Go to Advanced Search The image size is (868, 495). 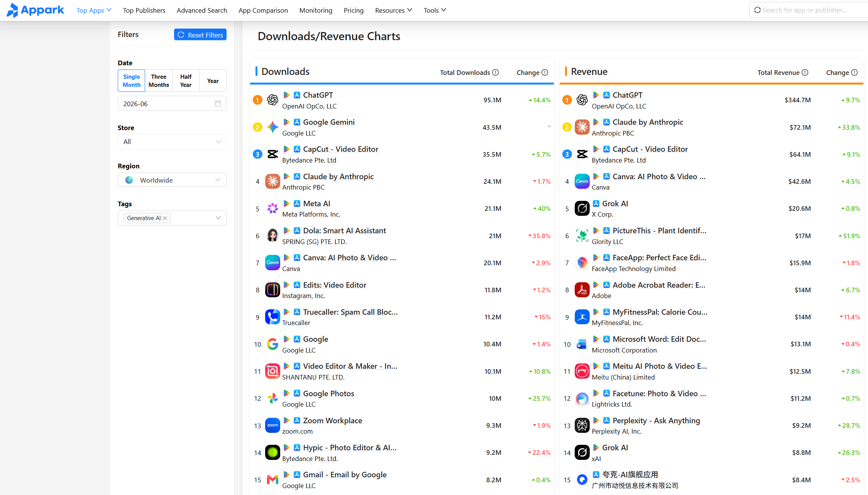click(x=202, y=10)
